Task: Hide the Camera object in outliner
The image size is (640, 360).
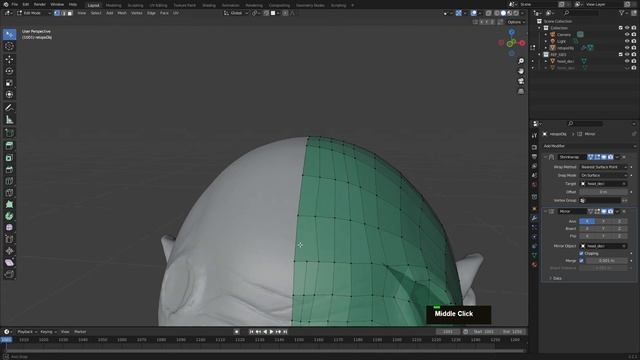Action: coord(627,35)
